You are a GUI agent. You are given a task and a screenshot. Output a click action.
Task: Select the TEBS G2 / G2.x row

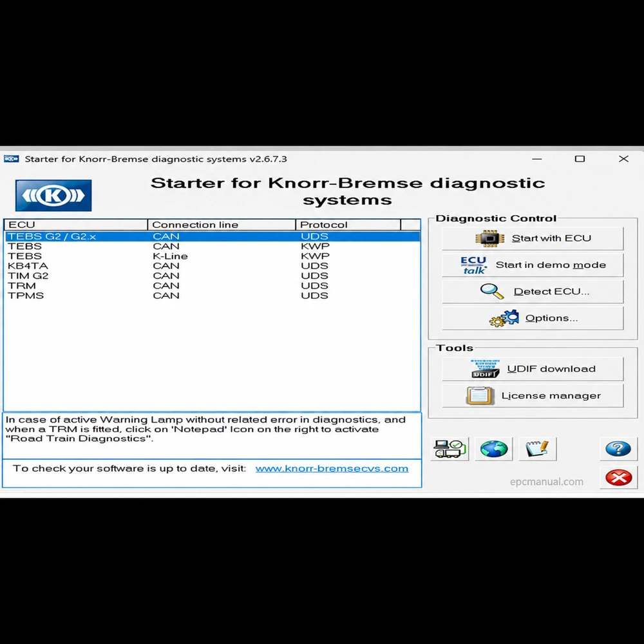(212, 236)
